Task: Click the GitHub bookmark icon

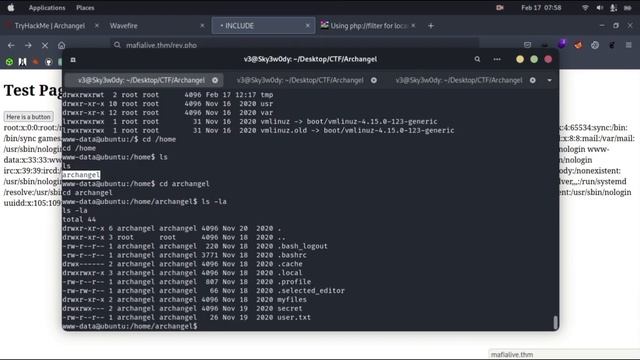Action: coord(49,62)
